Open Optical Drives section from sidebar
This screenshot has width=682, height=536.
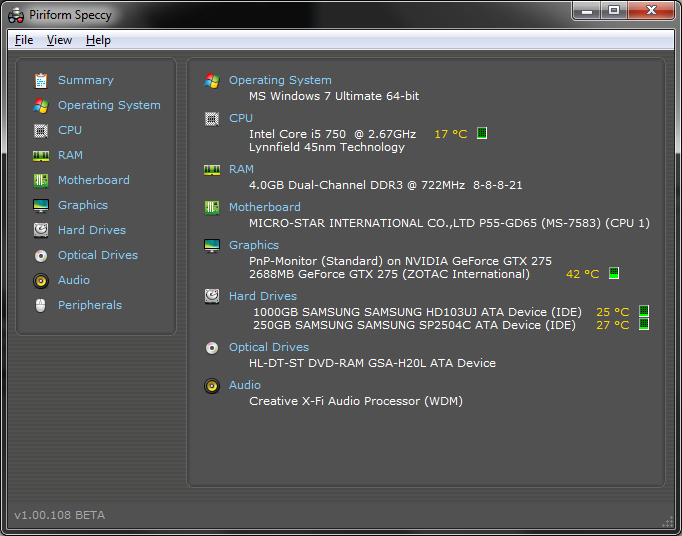pyautogui.click(x=98, y=255)
